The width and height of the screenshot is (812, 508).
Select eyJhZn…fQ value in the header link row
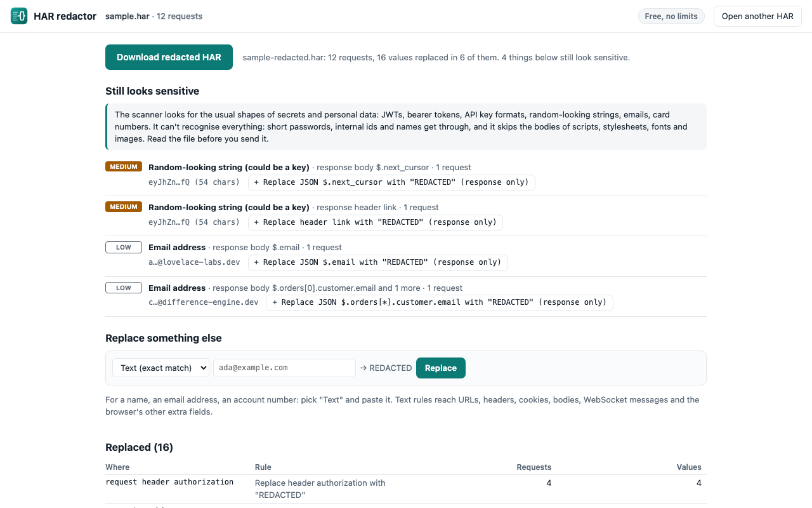[194, 222]
